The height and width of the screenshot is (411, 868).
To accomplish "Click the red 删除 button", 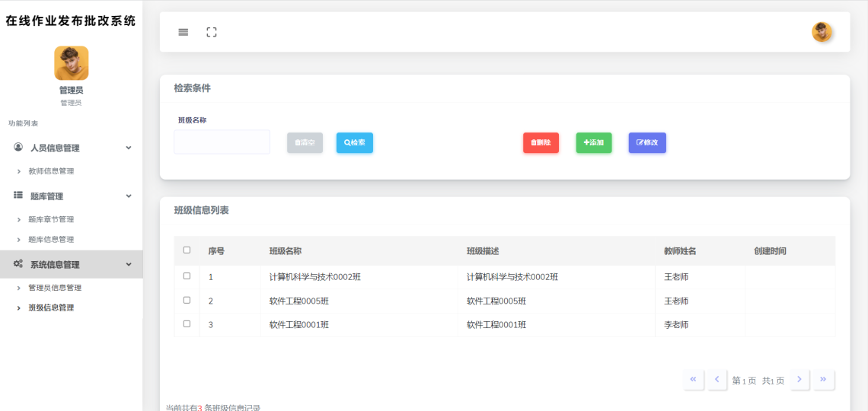I will [541, 143].
